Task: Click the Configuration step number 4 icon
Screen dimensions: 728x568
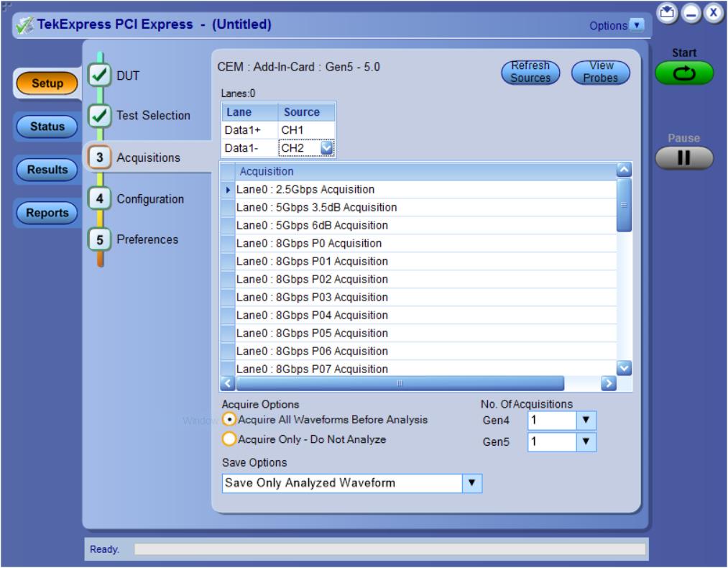Action: [x=99, y=198]
